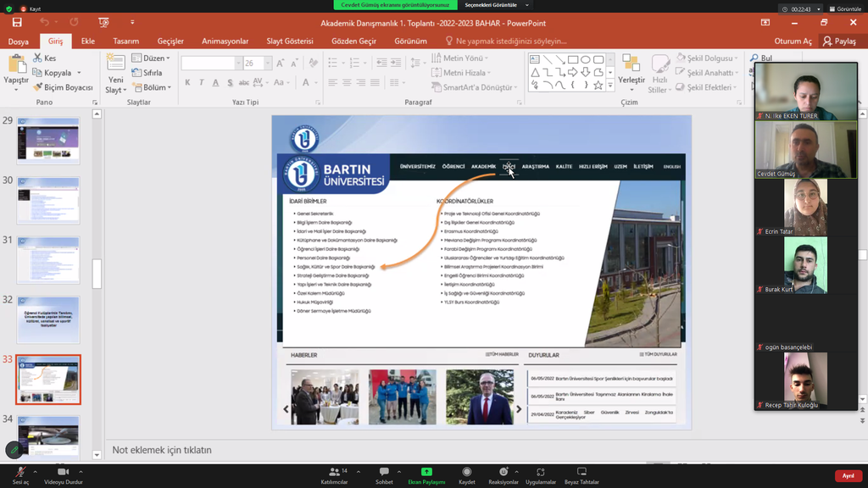Select the five-point star shape
The width and height of the screenshot is (868, 488).
tap(598, 86)
